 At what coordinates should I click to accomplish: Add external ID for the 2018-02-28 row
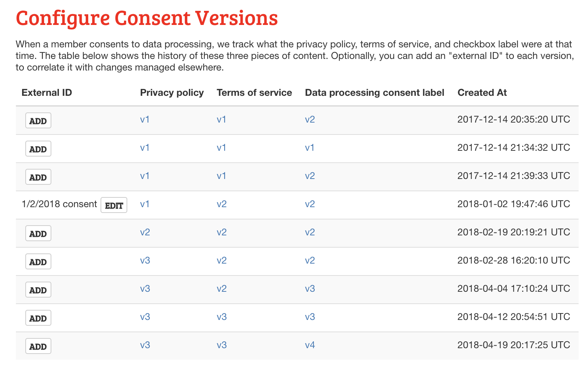(x=38, y=262)
